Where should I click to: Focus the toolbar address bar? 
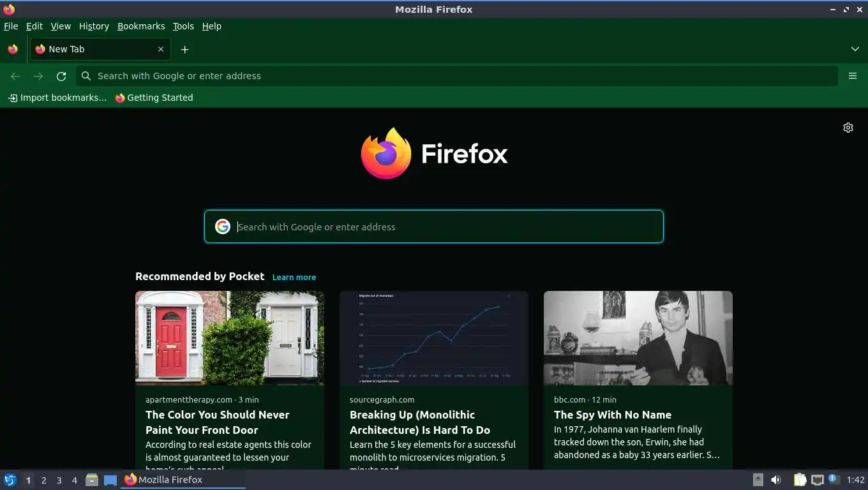coord(457,76)
